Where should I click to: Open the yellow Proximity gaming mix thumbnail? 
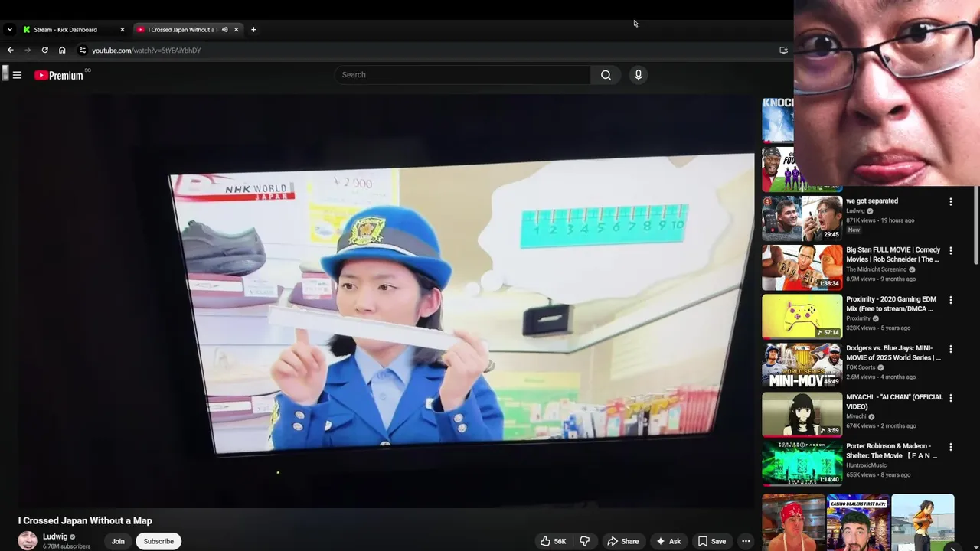pos(802,316)
